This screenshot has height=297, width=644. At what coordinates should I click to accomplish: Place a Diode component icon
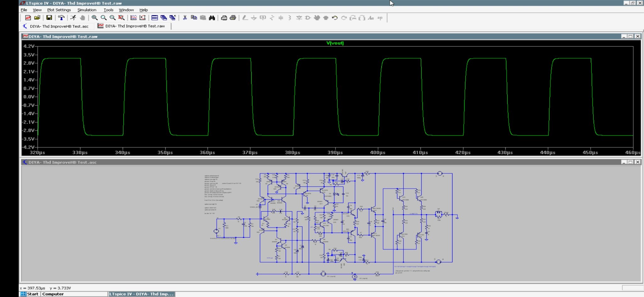point(299,18)
